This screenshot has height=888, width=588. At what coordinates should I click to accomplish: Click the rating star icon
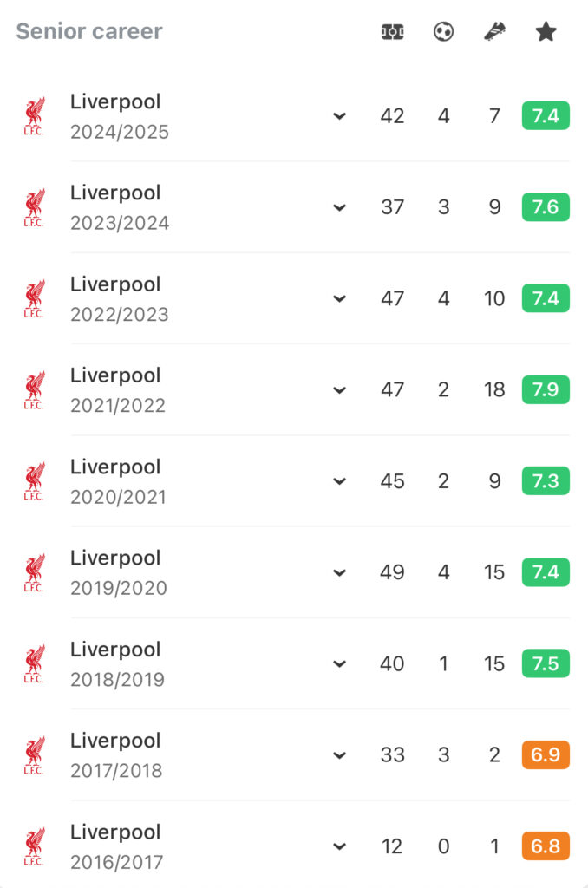[546, 32]
